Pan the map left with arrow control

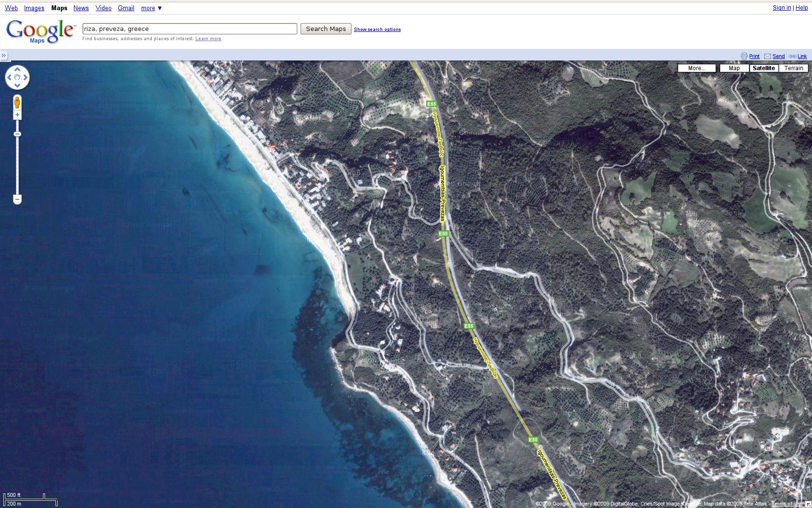pyautogui.click(x=9, y=77)
